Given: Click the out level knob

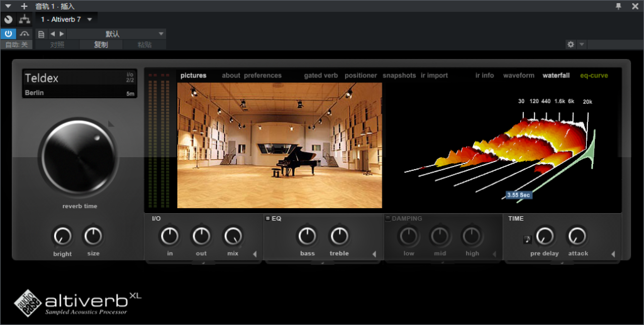Looking at the screenshot, I should click(201, 236).
